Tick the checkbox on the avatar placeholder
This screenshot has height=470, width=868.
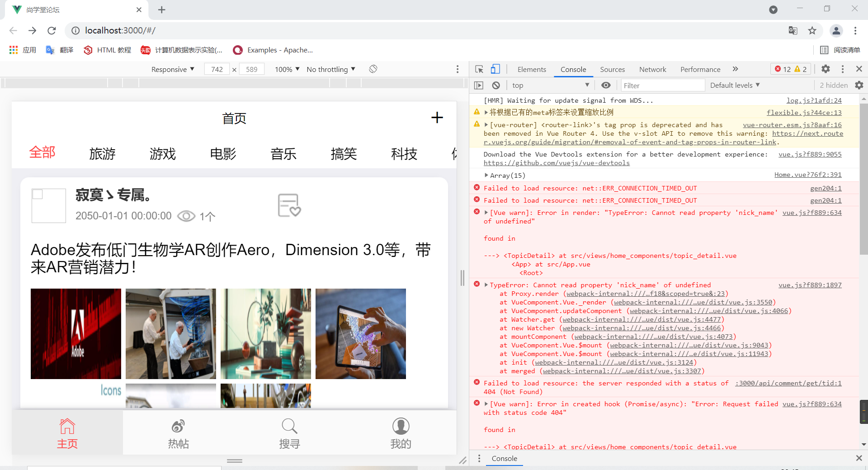(38, 194)
